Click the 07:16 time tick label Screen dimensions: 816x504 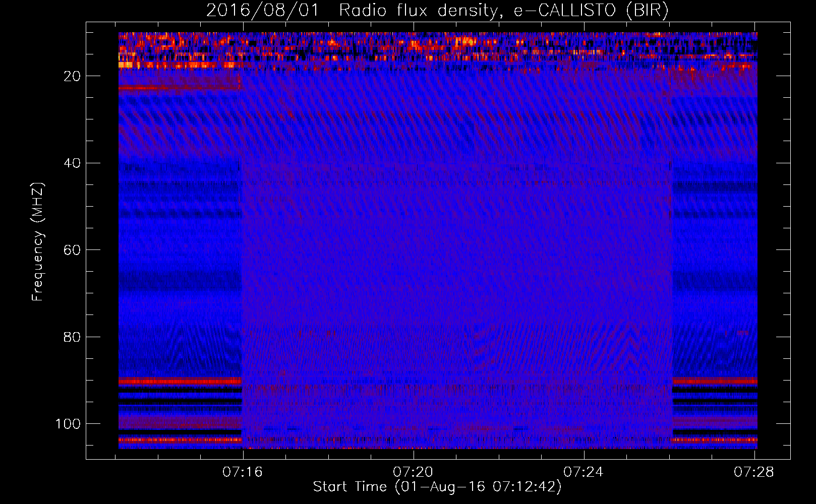243,472
